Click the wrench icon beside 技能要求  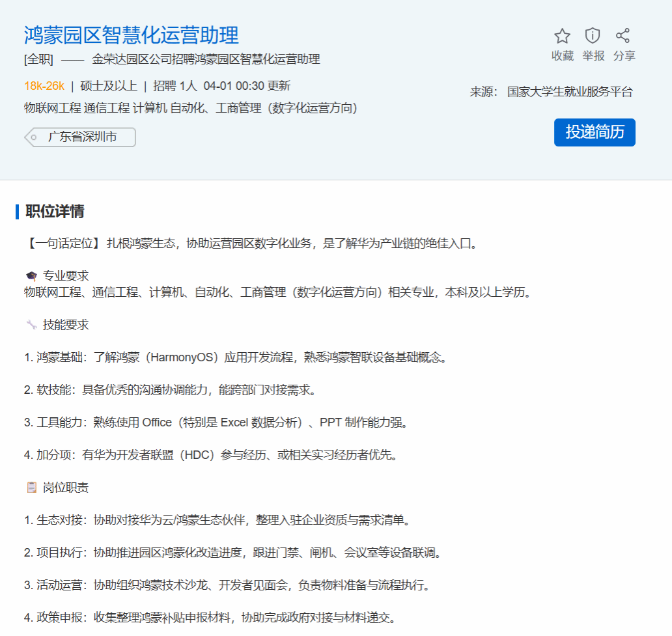31,324
